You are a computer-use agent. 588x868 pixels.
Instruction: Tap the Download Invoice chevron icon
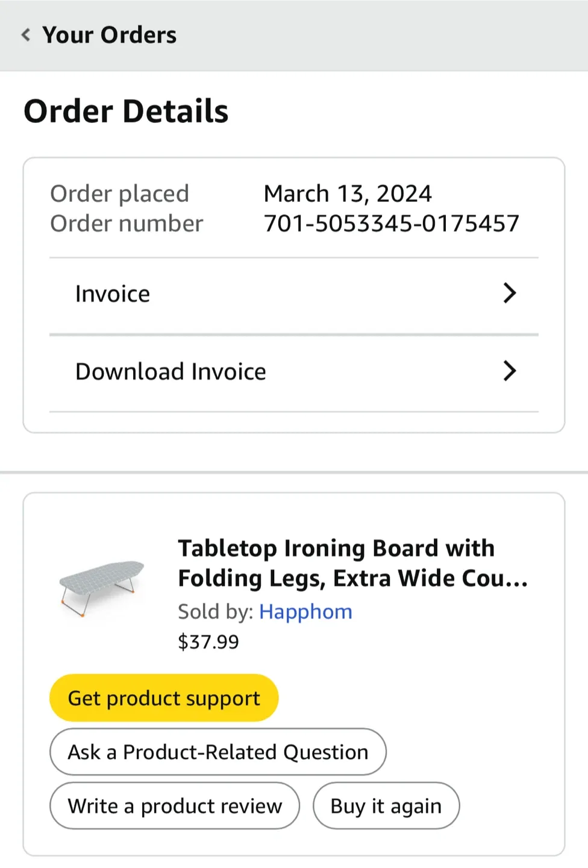click(x=510, y=371)
